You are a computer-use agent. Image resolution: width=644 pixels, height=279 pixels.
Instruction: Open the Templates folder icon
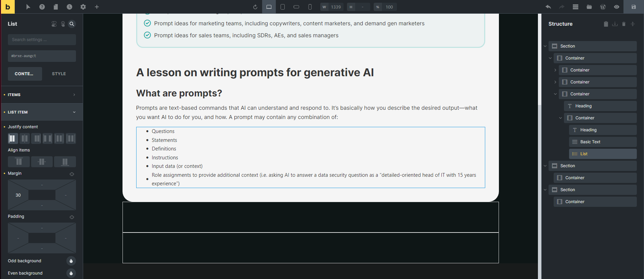coord(589,7)
